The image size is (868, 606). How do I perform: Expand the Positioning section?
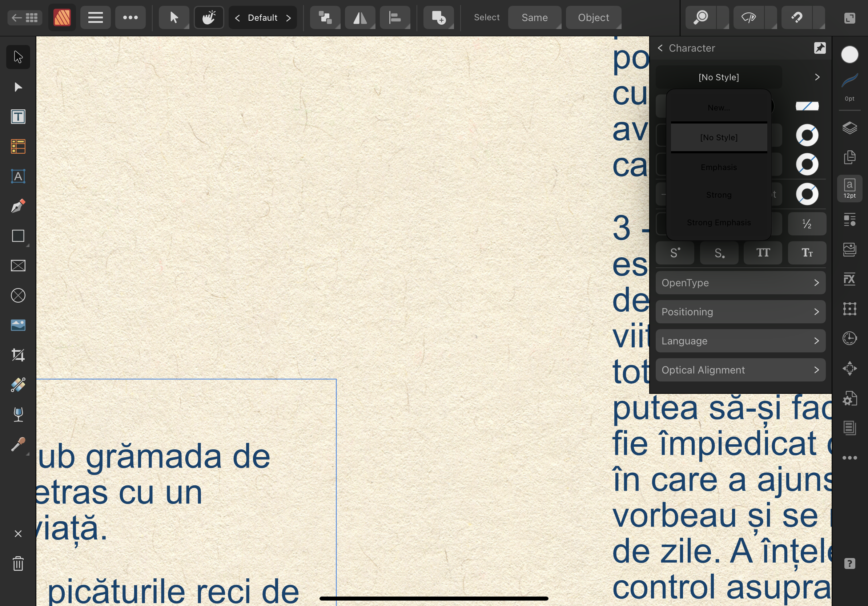[x=740, y=312]
